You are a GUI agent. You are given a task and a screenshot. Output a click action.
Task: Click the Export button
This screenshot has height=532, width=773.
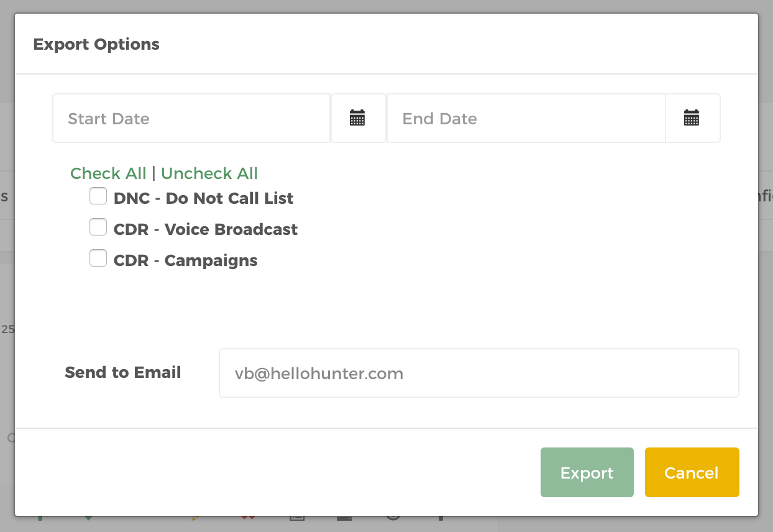587,472
